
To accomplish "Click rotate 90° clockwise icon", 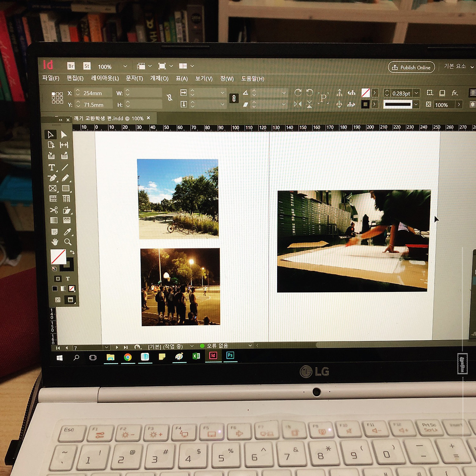I will tap(297, 92).
